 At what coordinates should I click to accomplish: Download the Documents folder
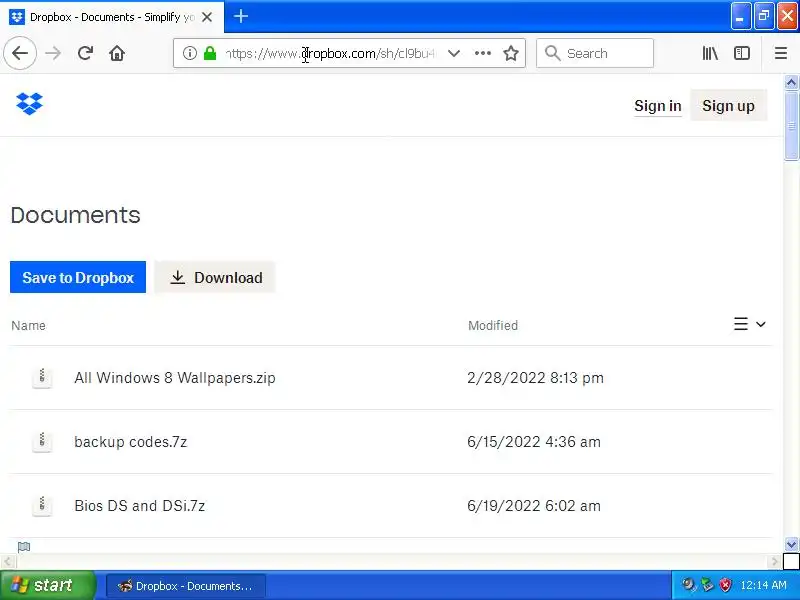(x=215, y=278)
